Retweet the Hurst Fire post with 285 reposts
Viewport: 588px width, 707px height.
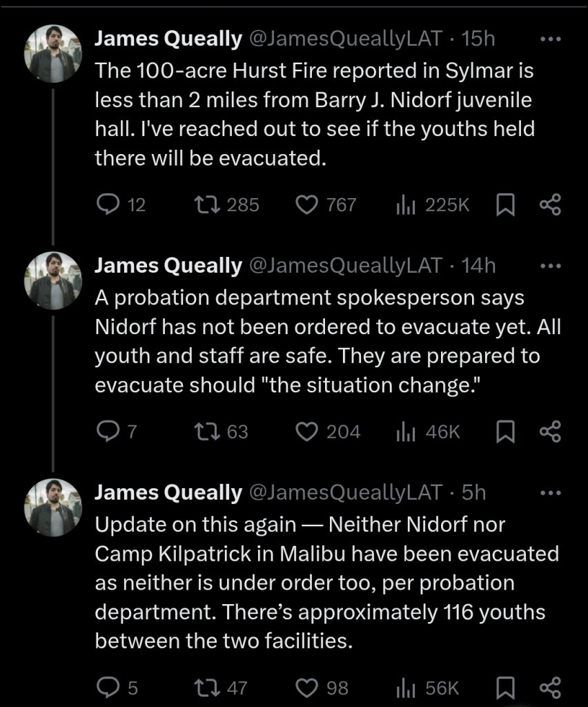(x=204, y=204)
